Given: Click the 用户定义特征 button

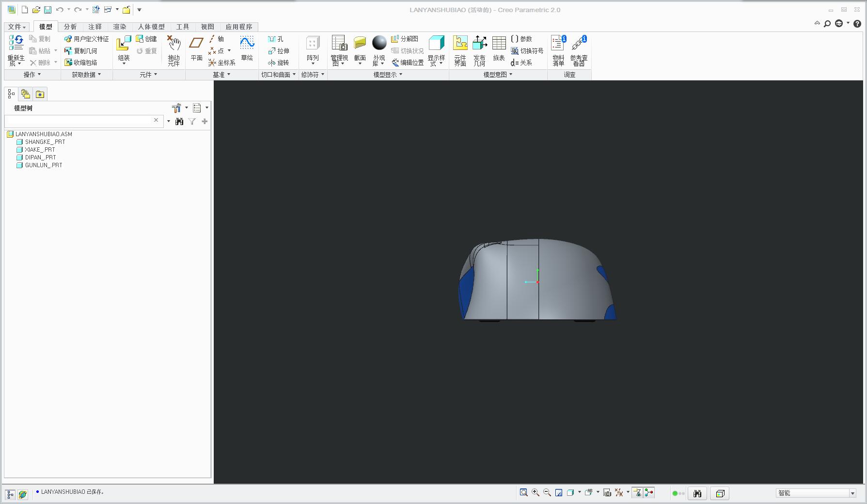Looking at the screenshot, I should tap(87, 39).
